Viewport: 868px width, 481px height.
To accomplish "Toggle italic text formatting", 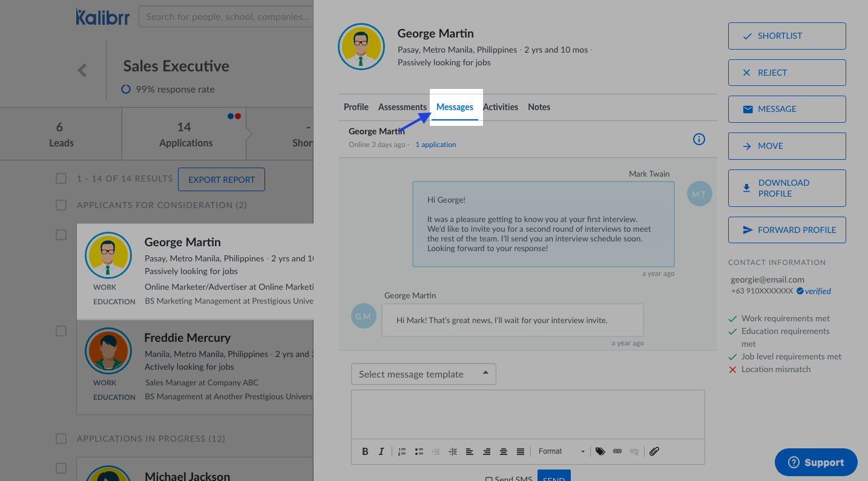I will (x=381, y=451).
